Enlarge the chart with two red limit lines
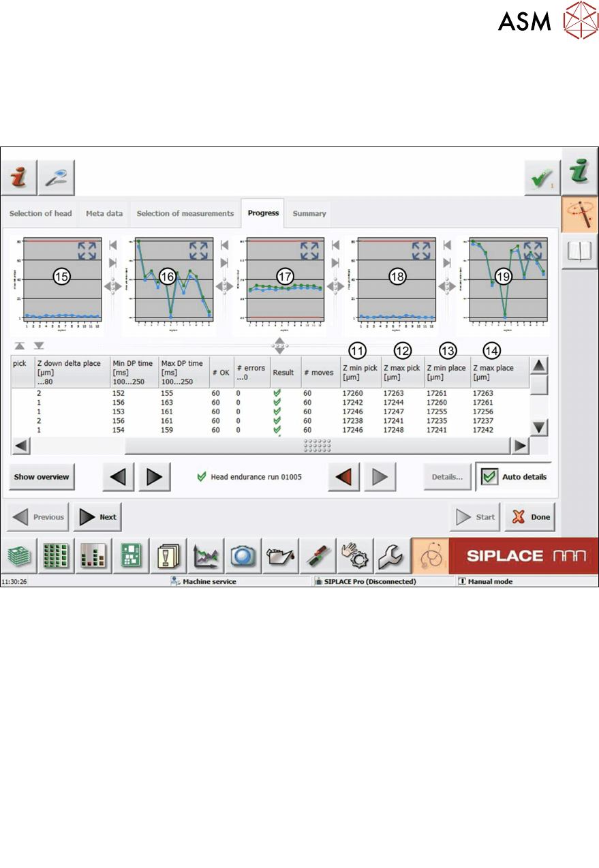 point(310,251)
